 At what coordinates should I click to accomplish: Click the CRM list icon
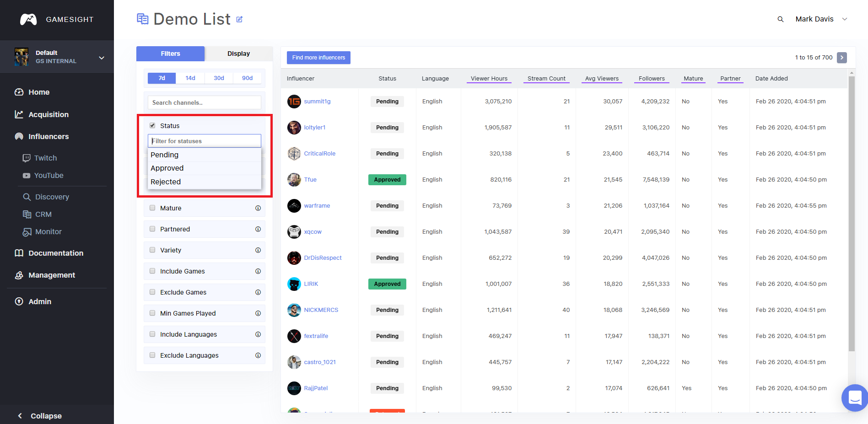(27, 214)
